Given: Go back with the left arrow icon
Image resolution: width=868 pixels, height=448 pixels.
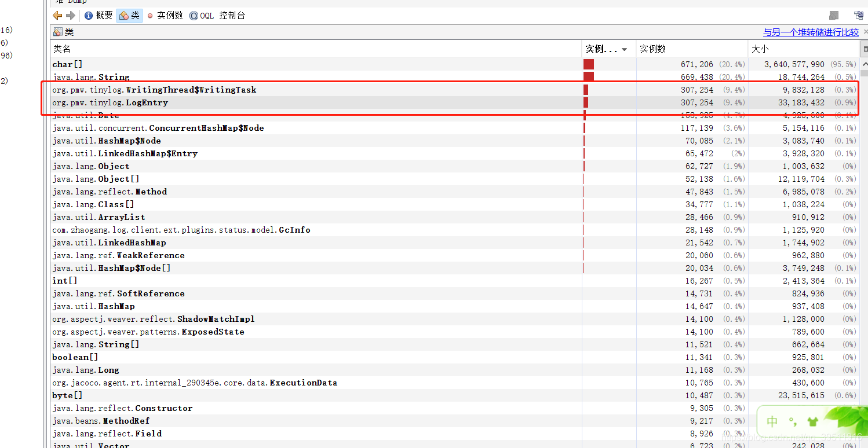Looking at the screenshot, I should point(57,16).
